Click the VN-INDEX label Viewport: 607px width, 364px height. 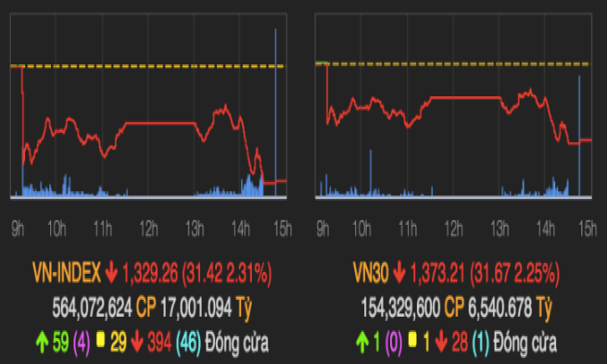coord(67,273)
